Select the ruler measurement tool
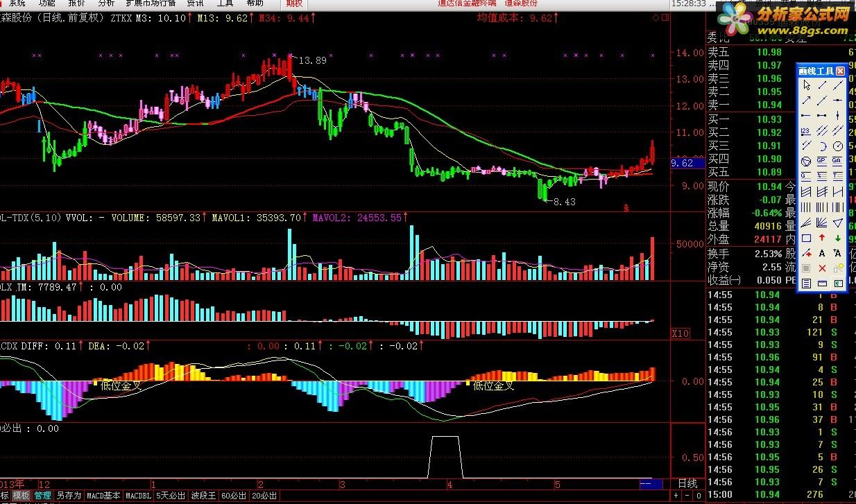856x504 pixels. 822,283
